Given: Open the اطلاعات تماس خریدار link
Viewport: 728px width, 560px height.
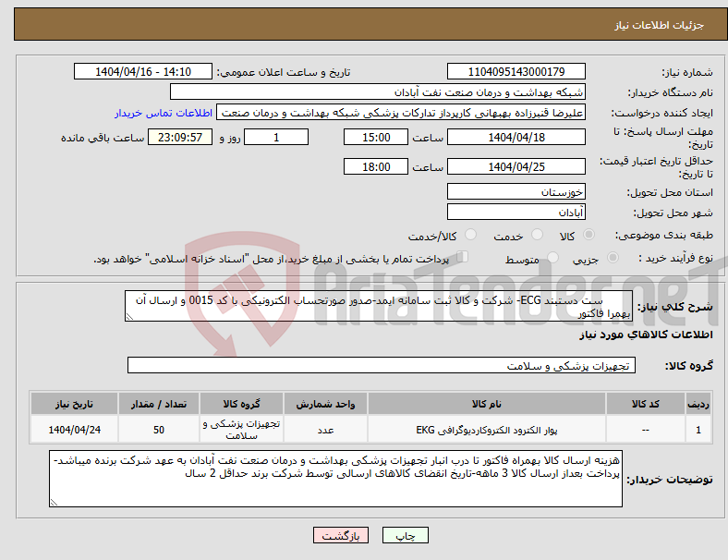Looking at the screenshot, I should point(164,113).
